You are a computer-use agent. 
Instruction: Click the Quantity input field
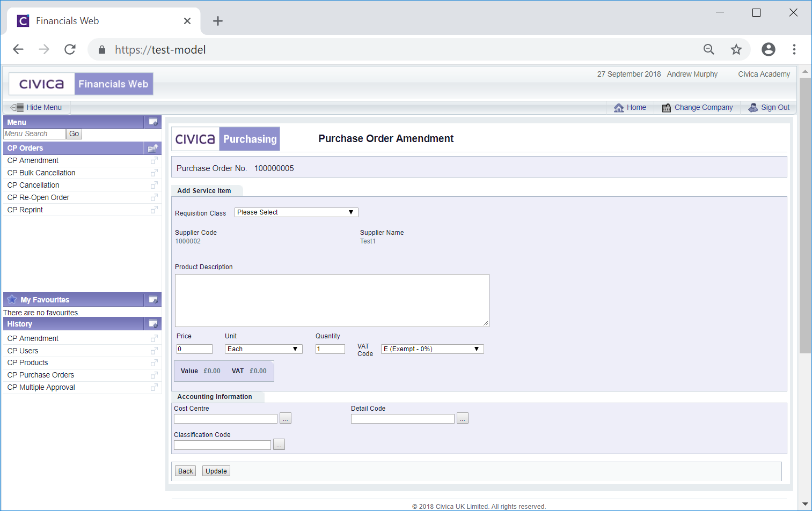point(330,349)
